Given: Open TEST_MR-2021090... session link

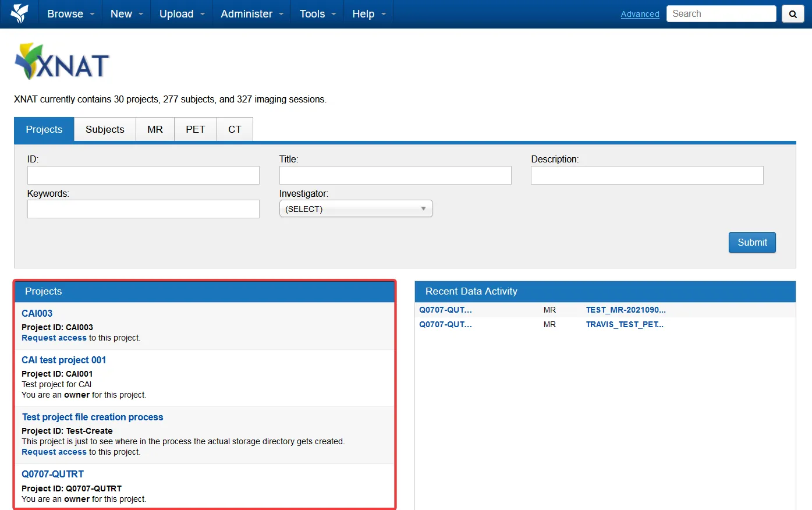Looking at the screenshot, I should pos(626,310).
